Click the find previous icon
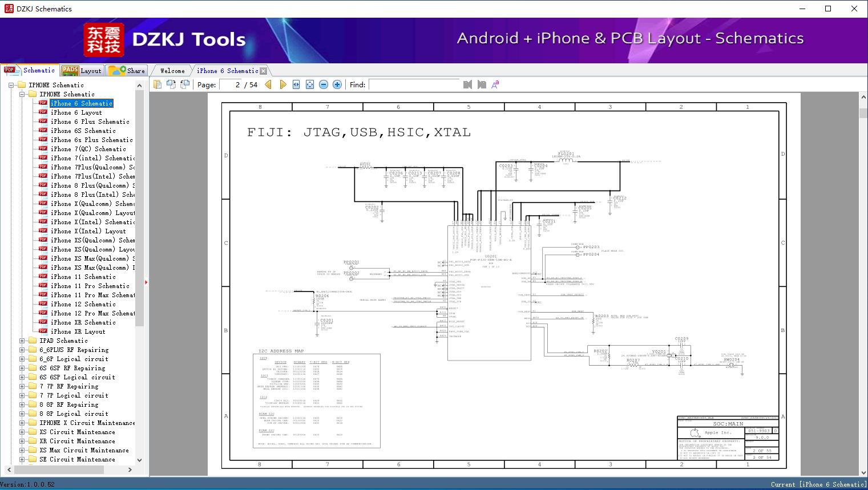The image size is (868, 490). click(467, 84)
